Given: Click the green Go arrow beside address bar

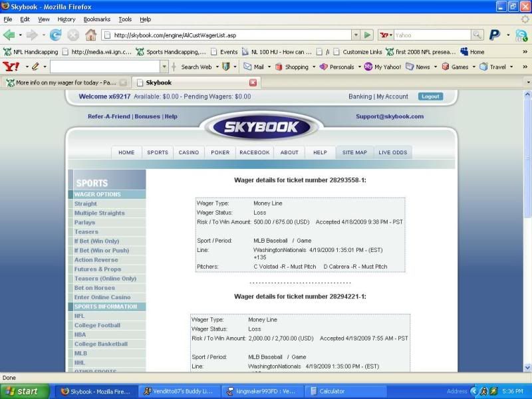Looking at the screenshot, I should pos(367,35).
